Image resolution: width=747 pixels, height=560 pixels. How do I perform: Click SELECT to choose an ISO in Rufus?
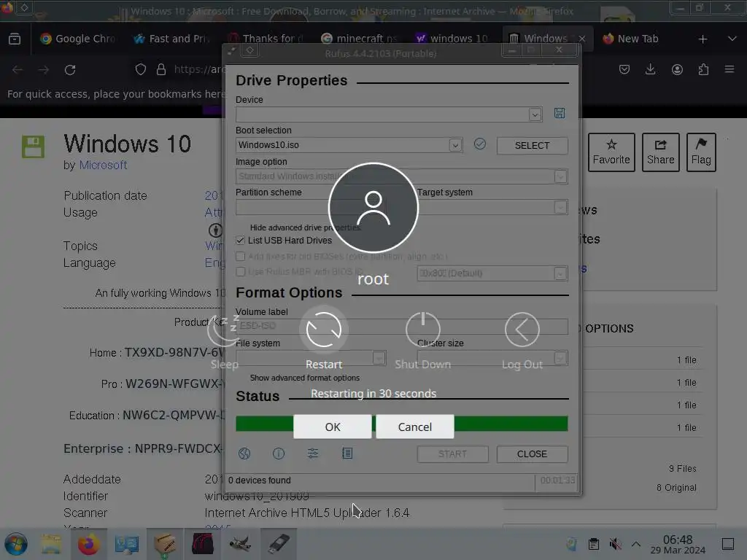(x=532, y=146)
